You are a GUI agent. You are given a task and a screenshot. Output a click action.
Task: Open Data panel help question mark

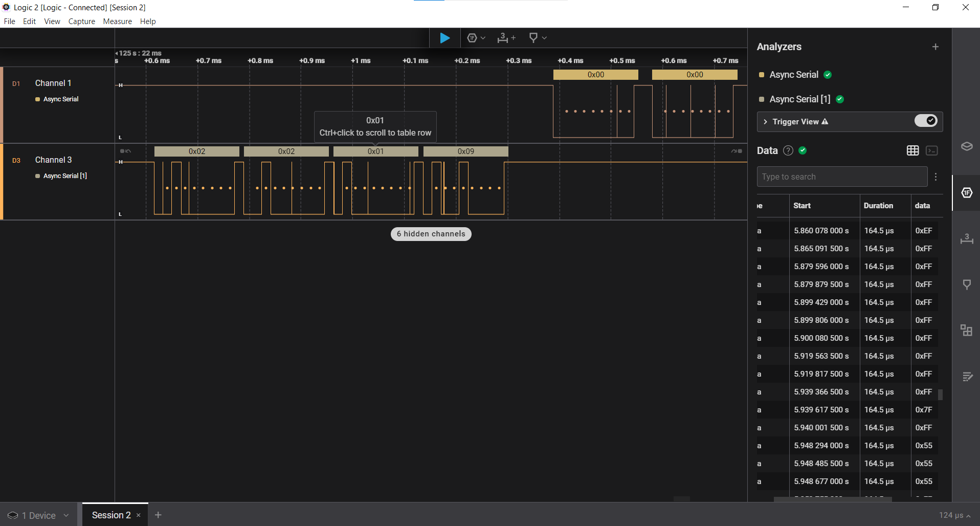[788, 150]
